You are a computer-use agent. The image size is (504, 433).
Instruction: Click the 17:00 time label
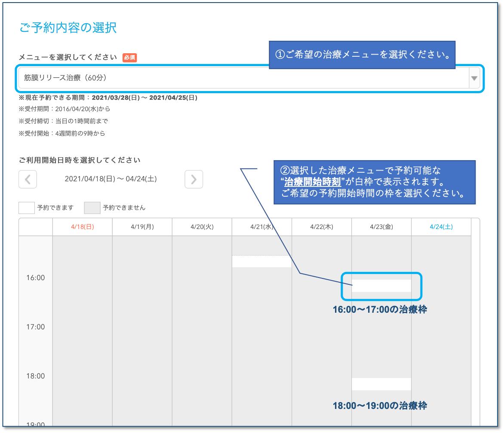[35, 327]
